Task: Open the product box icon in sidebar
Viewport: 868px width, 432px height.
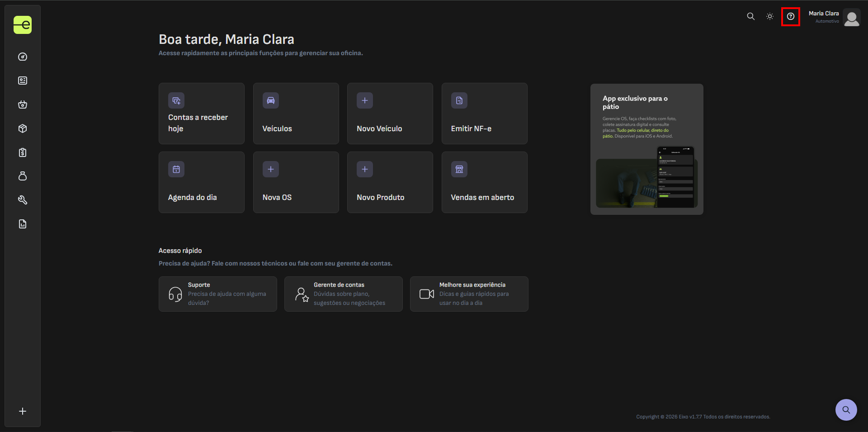Action: pyautogui.click(x=23, y=128)
